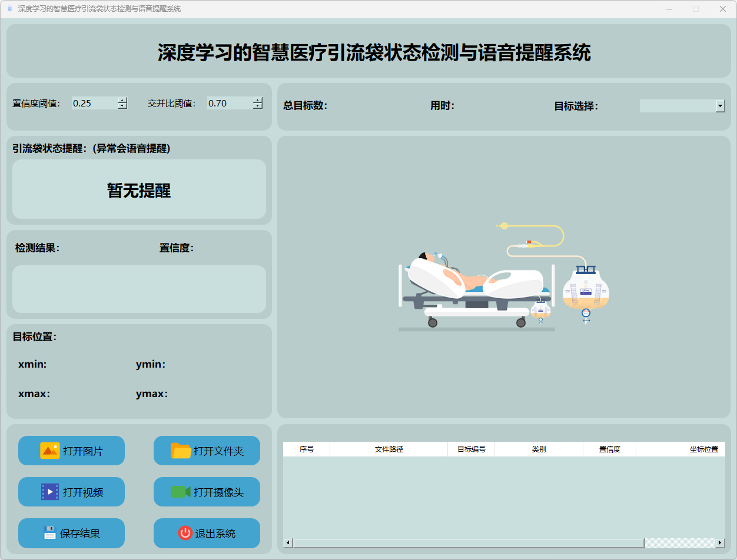Click the hospital bed drainage bag illustration
Image resolution: width=737 pixels, height=560 pixels.
[x=503, y=276]
